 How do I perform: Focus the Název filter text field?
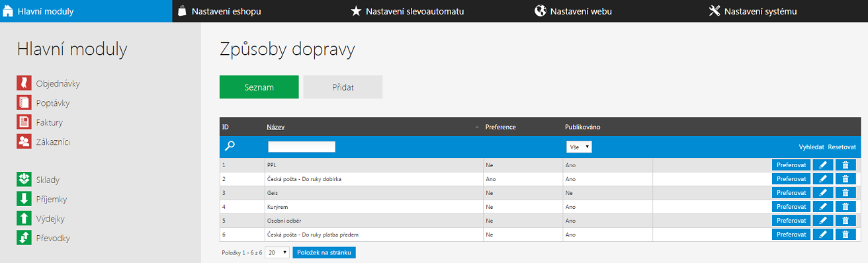[x=302, y=147]
